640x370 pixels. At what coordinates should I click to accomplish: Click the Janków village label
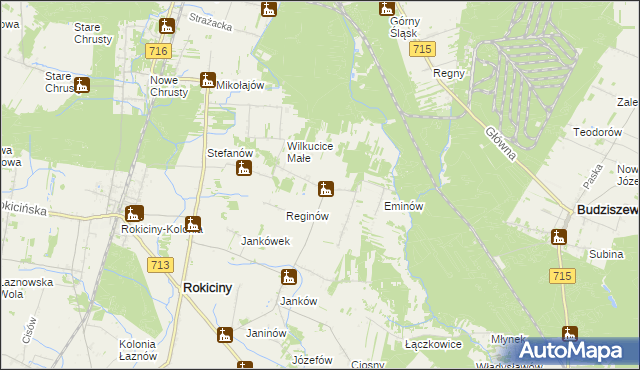pos(298,301)
